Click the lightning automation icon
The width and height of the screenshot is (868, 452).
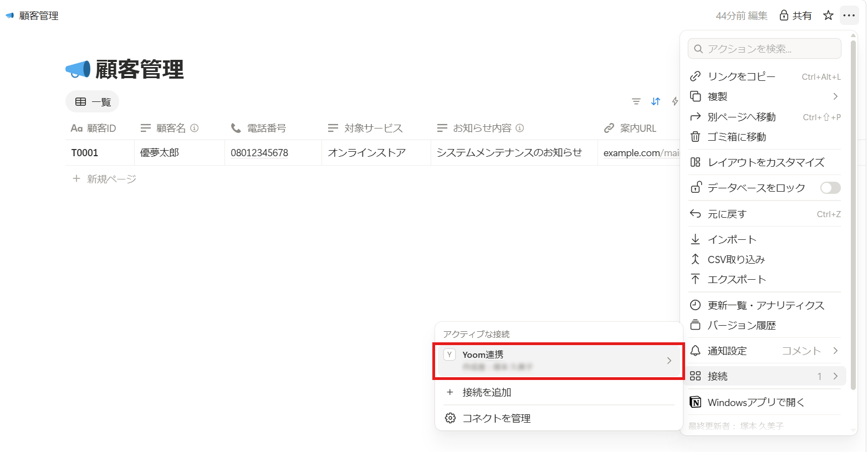coord(675,101)
